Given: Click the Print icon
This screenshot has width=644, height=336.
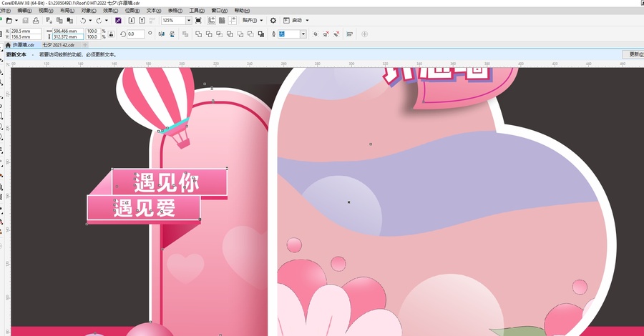Looking at the screenshot, I should 36,21.
